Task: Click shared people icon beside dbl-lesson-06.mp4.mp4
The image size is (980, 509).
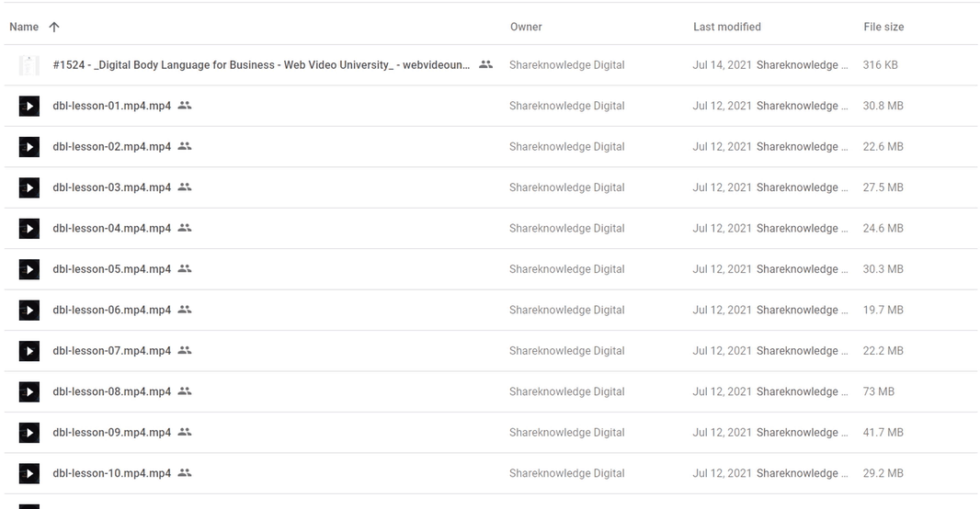Action: (x=185, y=309)
